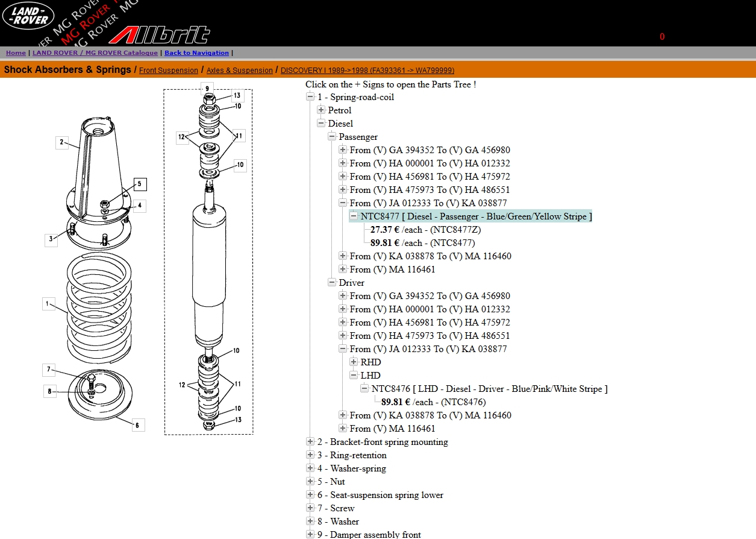Click part number 9 label on damper
This screenshot has height=539, width=756.
pos(207,88)
